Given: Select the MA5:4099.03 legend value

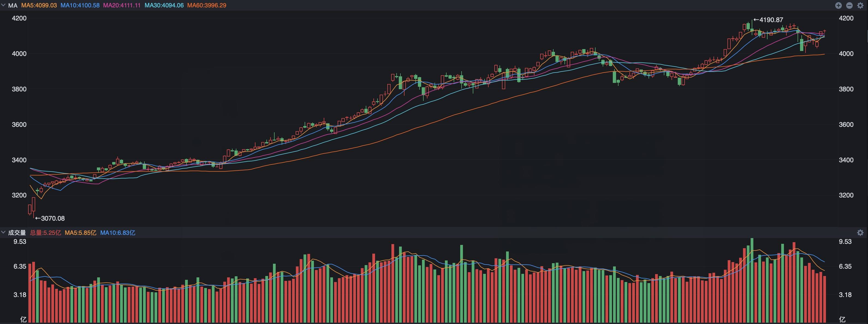Looking at the screenshot, I should click(39, 5).
